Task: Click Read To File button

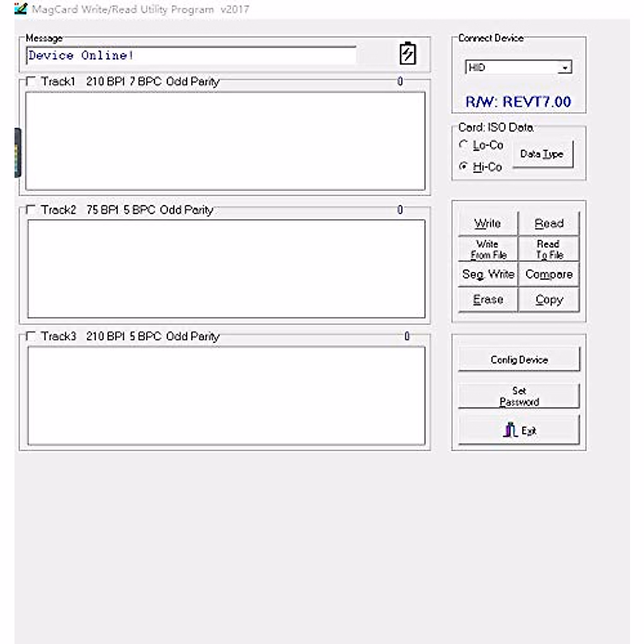Action: pos(548,250)
